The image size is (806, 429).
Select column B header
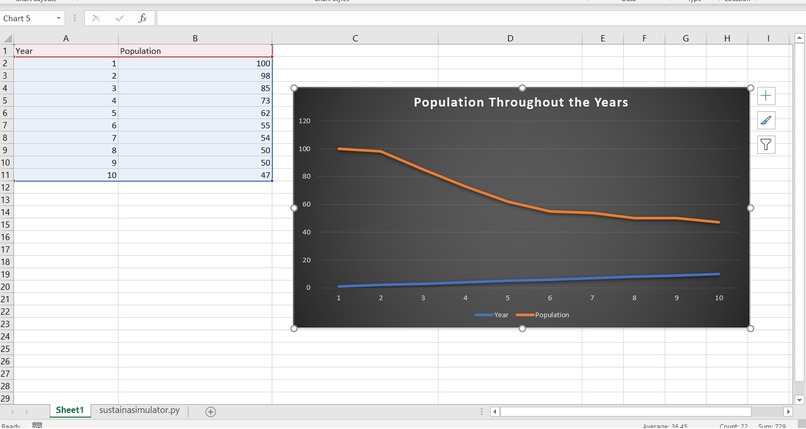(x=195, y=39)
